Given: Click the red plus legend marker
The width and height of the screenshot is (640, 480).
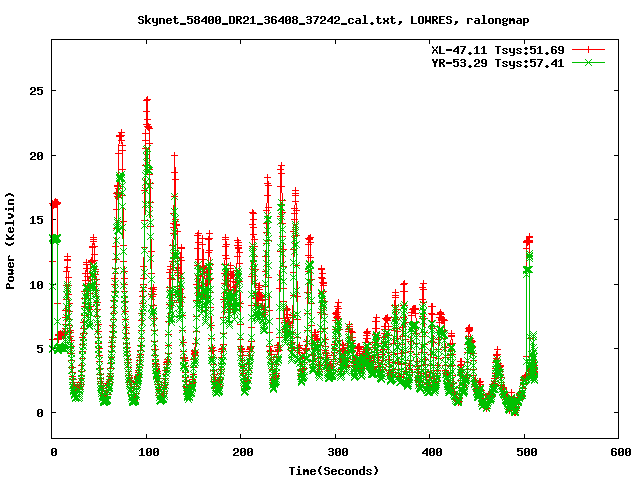Looking at the screenshot, I should [x=588, y=50].
